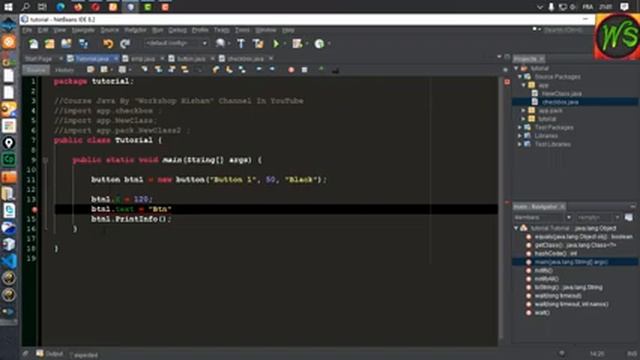Screen dimensions: 640x360
Task: Expand the Libraries node
Action: [520, 136]
